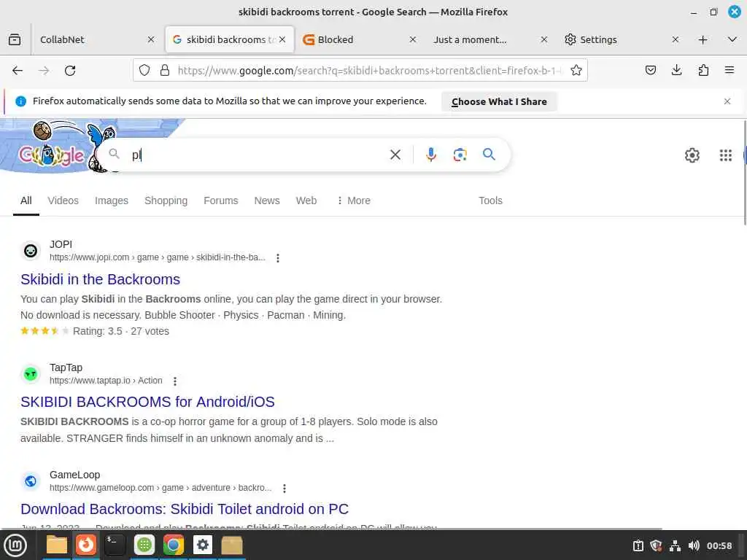Viewport: 747px width, 560px height.
Task: Reload the page with the refresh icon
Action: 70,71
